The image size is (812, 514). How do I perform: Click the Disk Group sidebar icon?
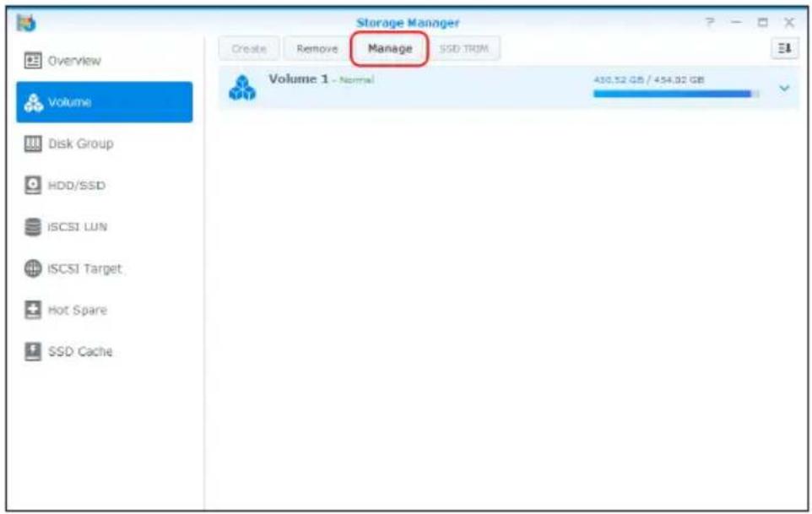coord(33,143)
